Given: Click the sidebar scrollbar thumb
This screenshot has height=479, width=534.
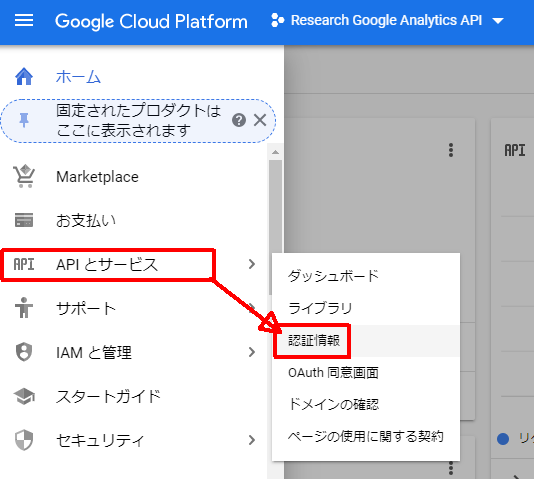Looking at the screenshot, I should [x=276, y=227].
